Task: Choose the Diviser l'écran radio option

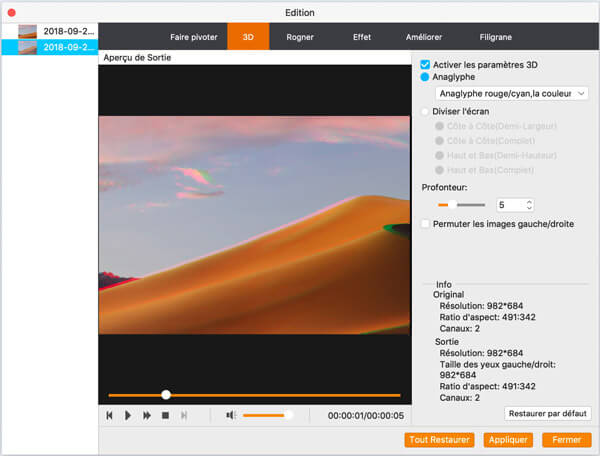Action: [x=426, y=112]
